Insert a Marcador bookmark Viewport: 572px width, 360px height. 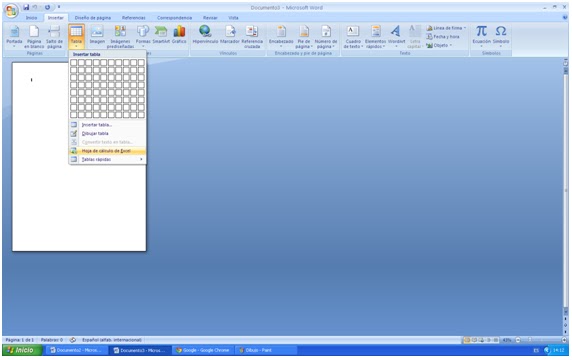pyautogui.click(x=229, y=35)
